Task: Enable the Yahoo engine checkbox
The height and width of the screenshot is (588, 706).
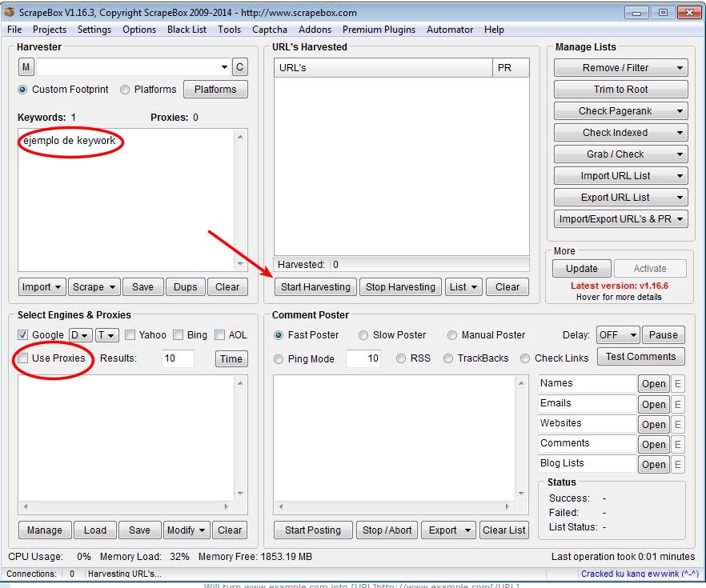Action: click(x=130, y=334)
